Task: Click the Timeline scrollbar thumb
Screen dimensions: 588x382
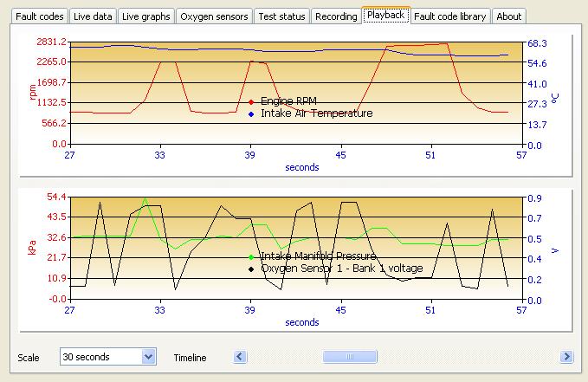Action: click(x=349, y=356)
